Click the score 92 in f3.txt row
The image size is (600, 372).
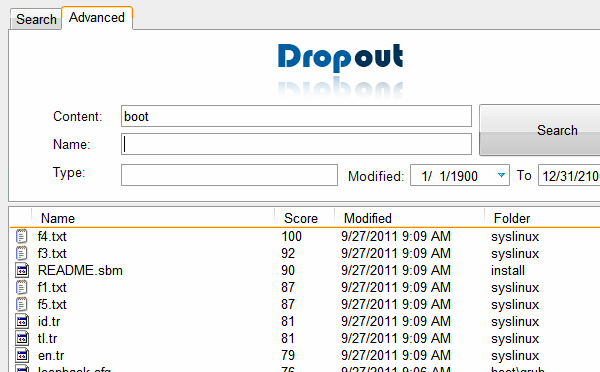[x=288, y=253]
